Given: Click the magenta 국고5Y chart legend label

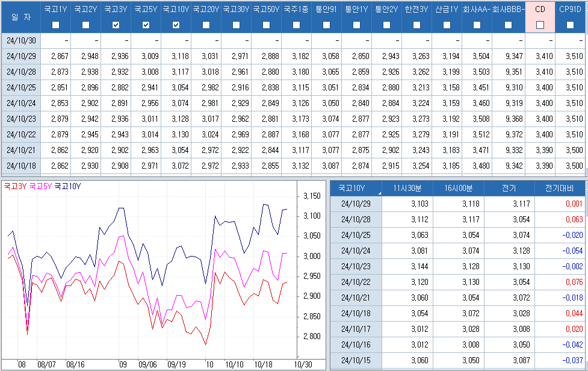Looking at the screenshot, I should 40,186.
